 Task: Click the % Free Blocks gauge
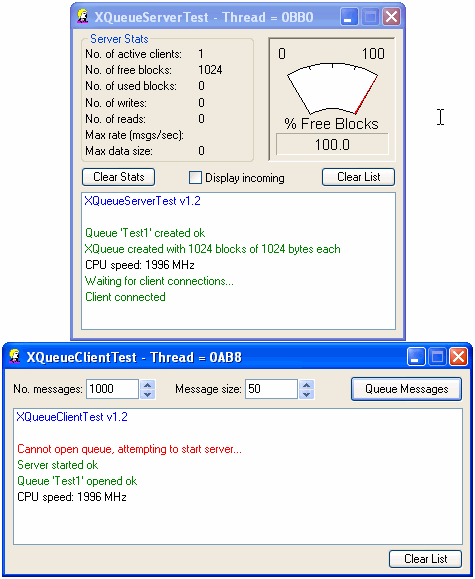click(332, 89)
